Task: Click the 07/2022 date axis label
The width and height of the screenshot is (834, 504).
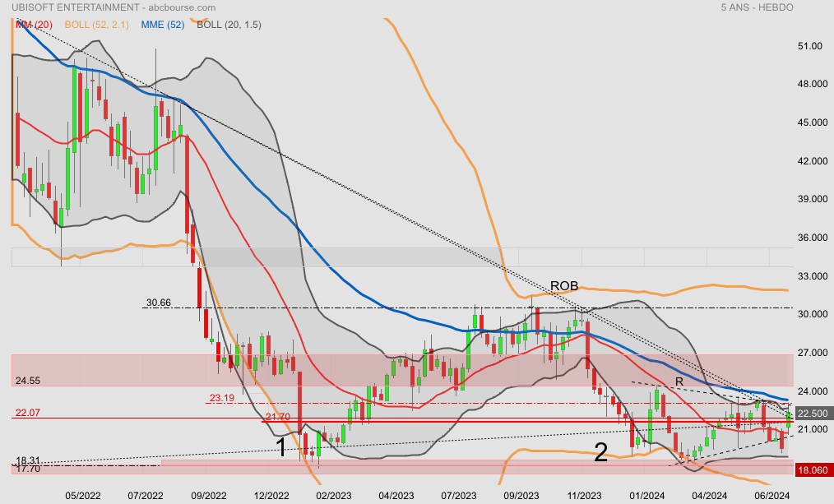Action: coord(146,496)
